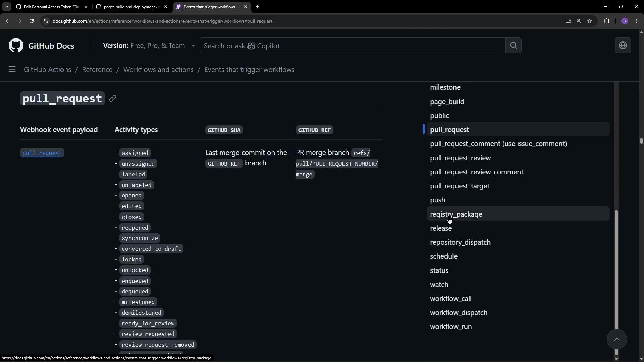Click the page scrollbar down arrow
This screenshot has height=362, width=644.
(641, 359)
